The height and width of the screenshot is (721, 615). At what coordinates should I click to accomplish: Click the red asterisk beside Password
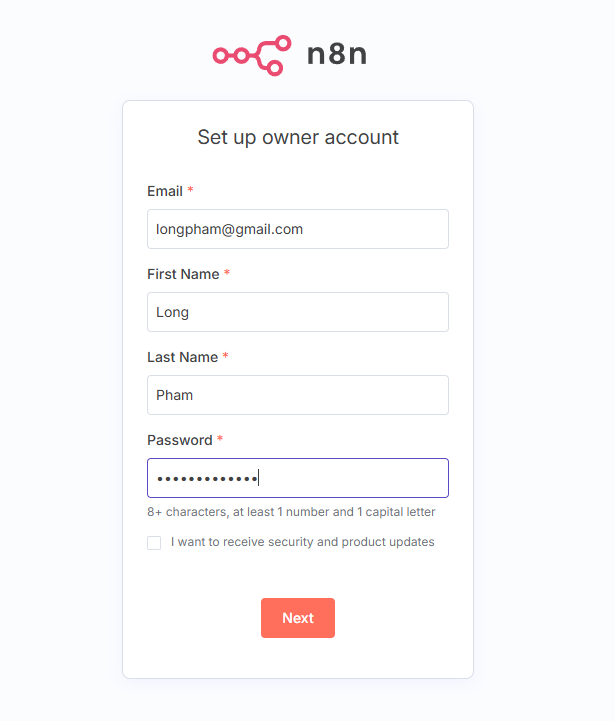click(x=220, y=438)
